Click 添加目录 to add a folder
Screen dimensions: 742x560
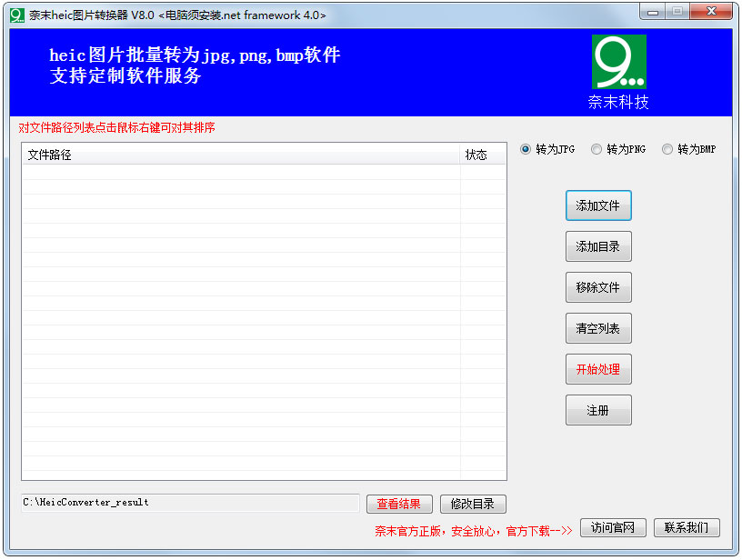598,246
